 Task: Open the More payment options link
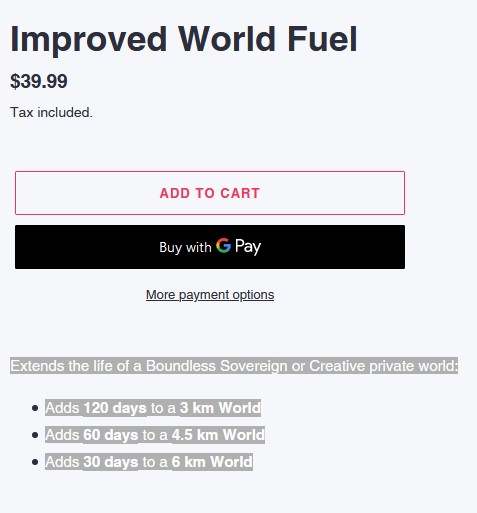210,295
